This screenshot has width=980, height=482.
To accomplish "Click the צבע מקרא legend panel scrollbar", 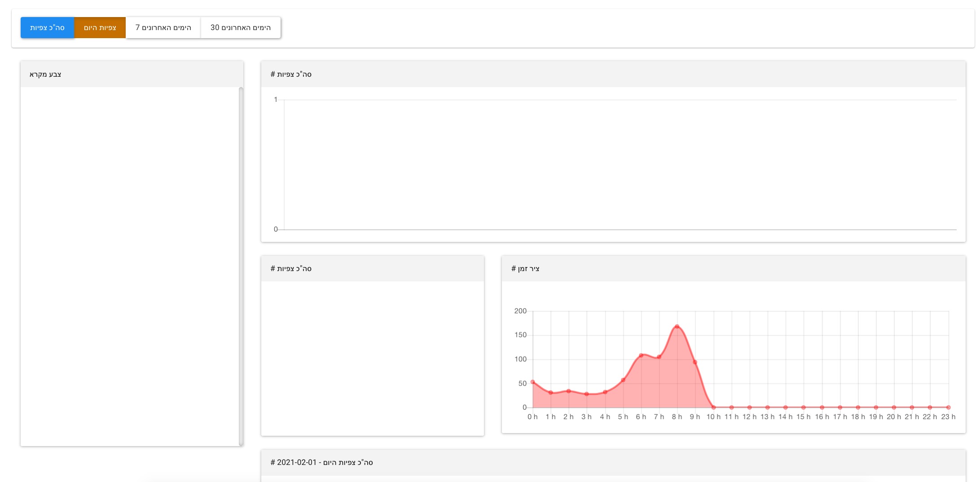I will point(241,266).
